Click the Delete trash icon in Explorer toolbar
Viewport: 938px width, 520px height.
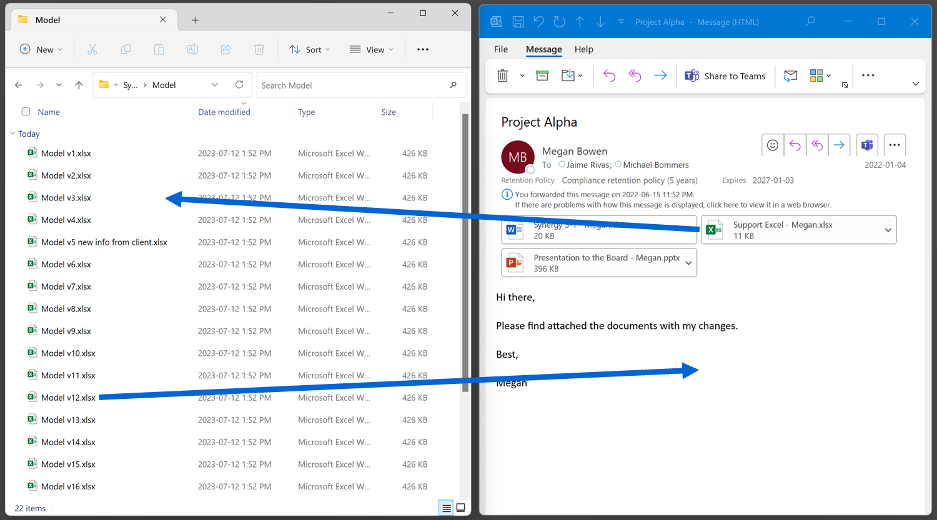coord(259,50)
